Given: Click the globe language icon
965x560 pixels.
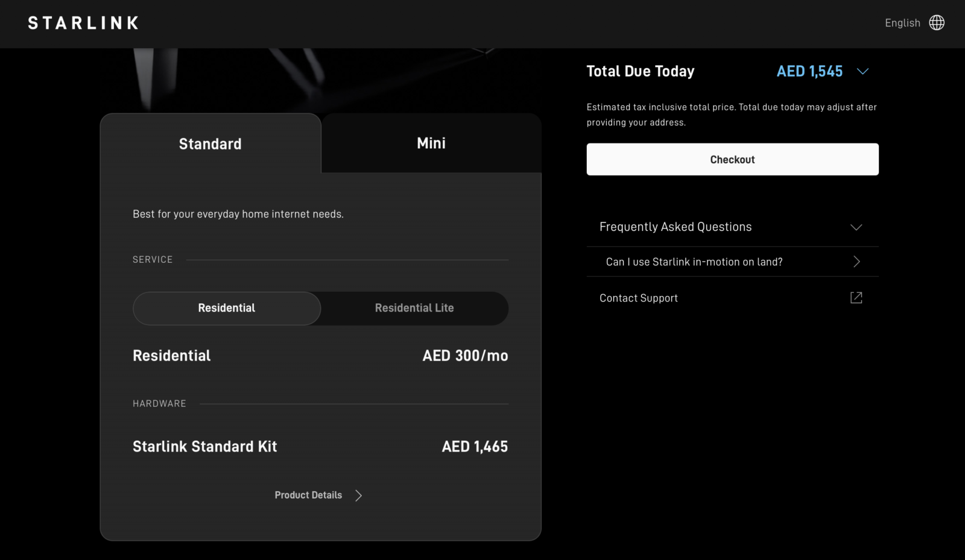Looking at the screenshot, I should pos(937,23).
